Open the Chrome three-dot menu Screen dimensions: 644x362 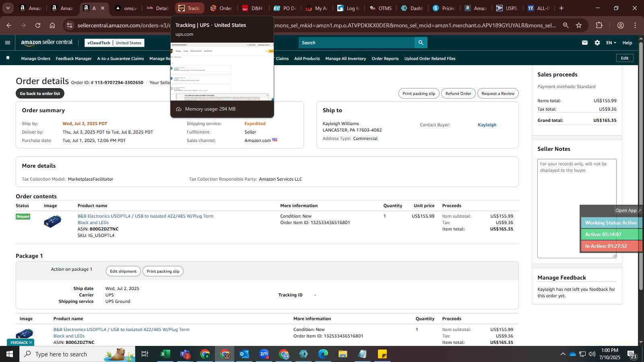(x=635, y=25)
